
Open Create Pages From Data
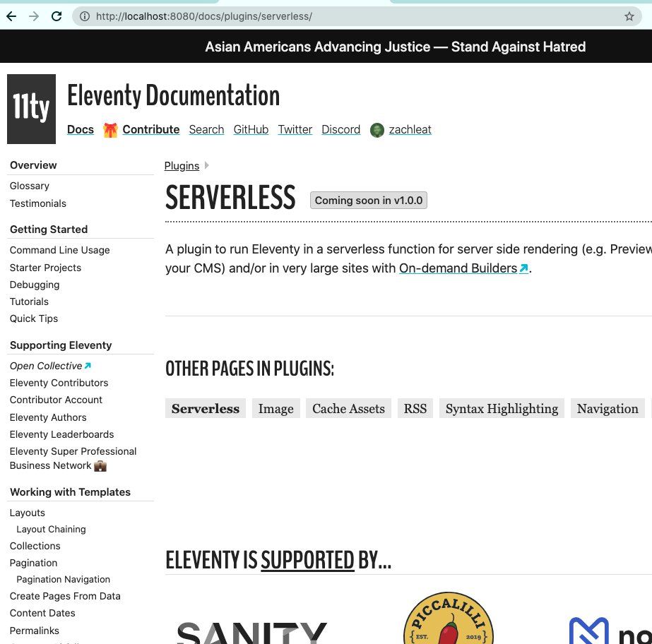65,596
